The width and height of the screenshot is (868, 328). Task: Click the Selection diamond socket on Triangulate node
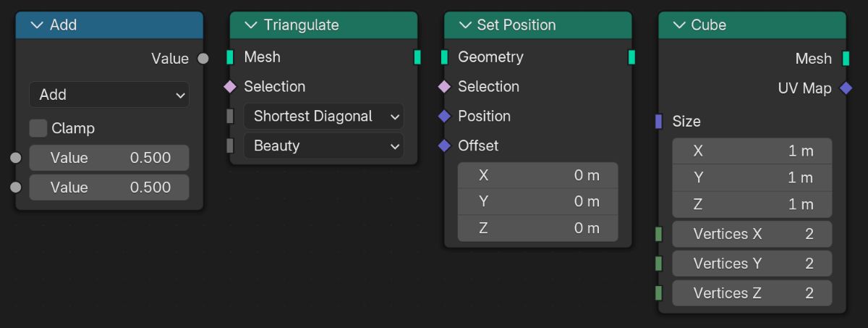pos(230,87)
